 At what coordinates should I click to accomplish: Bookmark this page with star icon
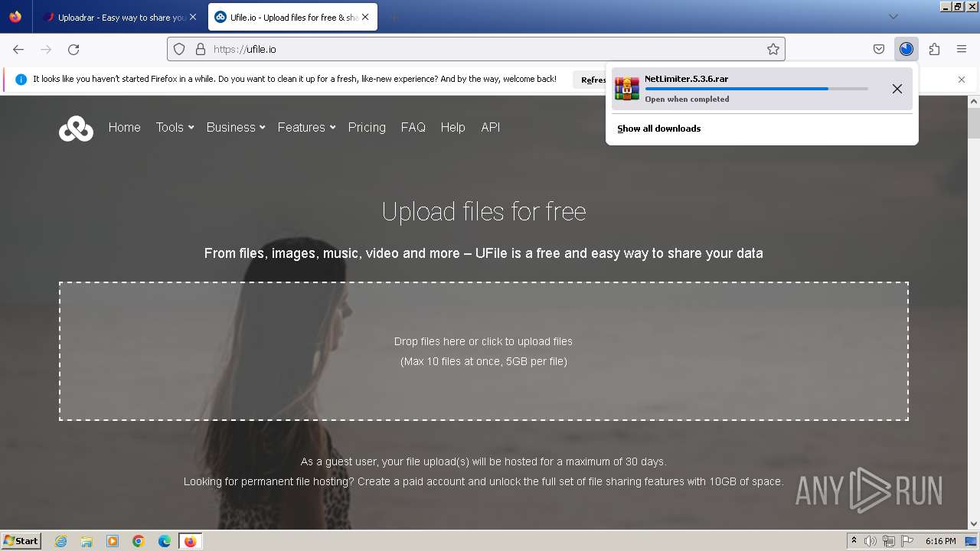(773, 49)
